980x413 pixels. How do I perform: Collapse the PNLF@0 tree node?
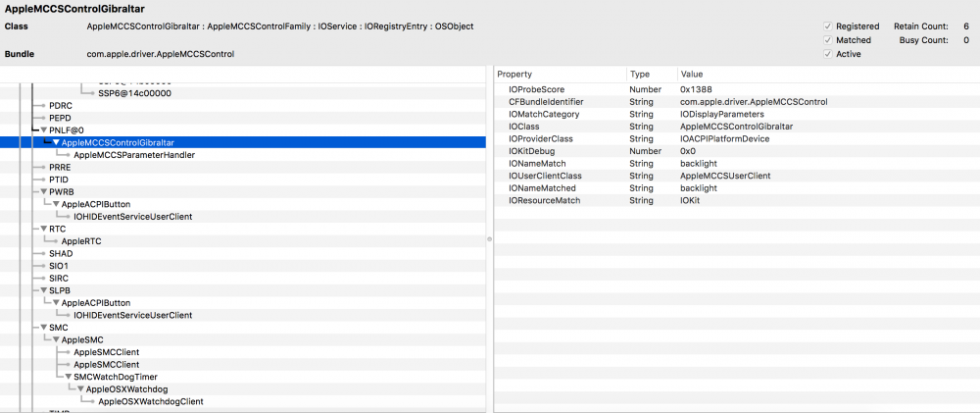coord(44,130)
